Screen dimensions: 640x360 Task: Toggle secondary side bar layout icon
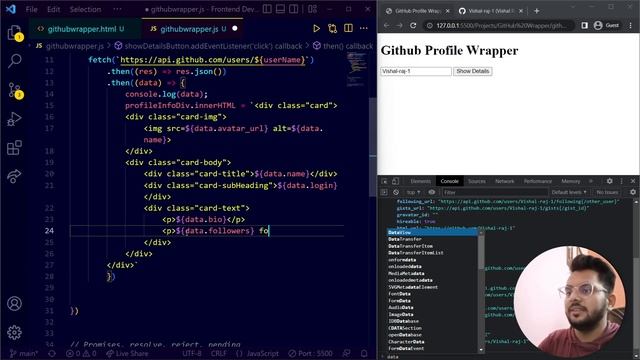tap(293, 9)
